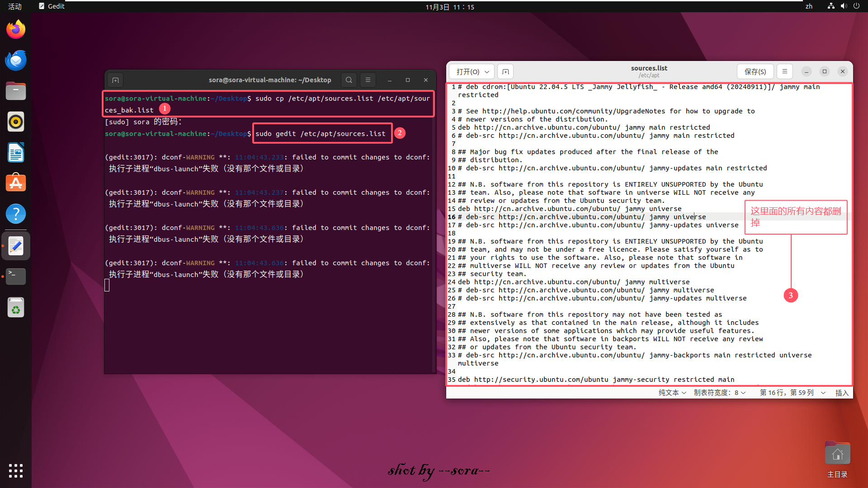Open the 制表符宽度: 8 tab width dropdown

click(720, 393)
